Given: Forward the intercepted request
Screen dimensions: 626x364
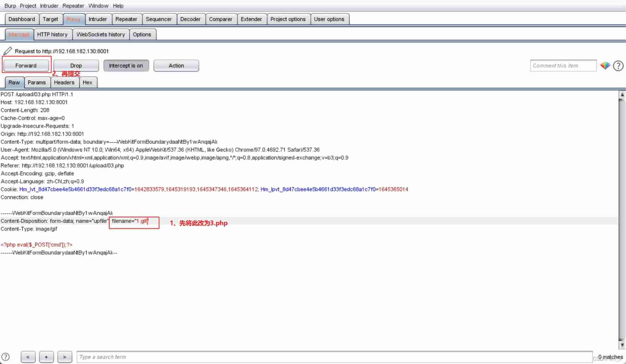Looking at the screenshot, I should coord(26,66).
